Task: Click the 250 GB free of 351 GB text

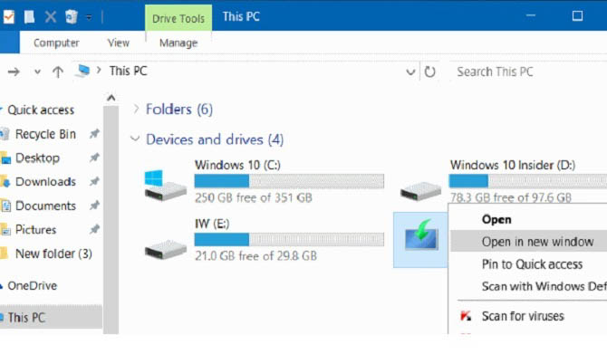Action: pos(254,198)
